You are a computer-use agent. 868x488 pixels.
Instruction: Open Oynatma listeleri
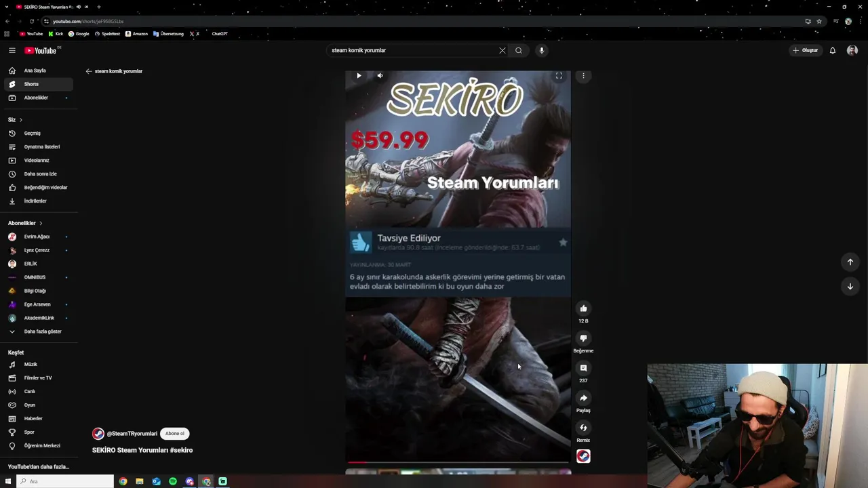(37, 147)
